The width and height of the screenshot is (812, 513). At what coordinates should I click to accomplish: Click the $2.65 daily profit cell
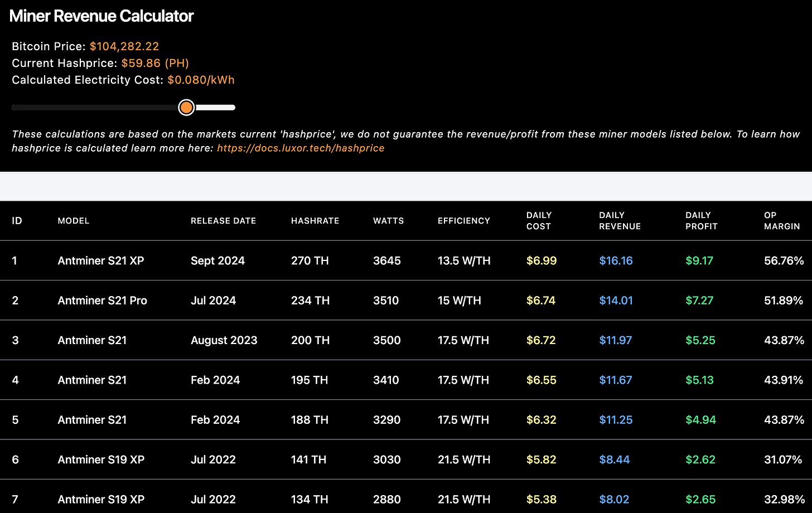pos(700,500)
